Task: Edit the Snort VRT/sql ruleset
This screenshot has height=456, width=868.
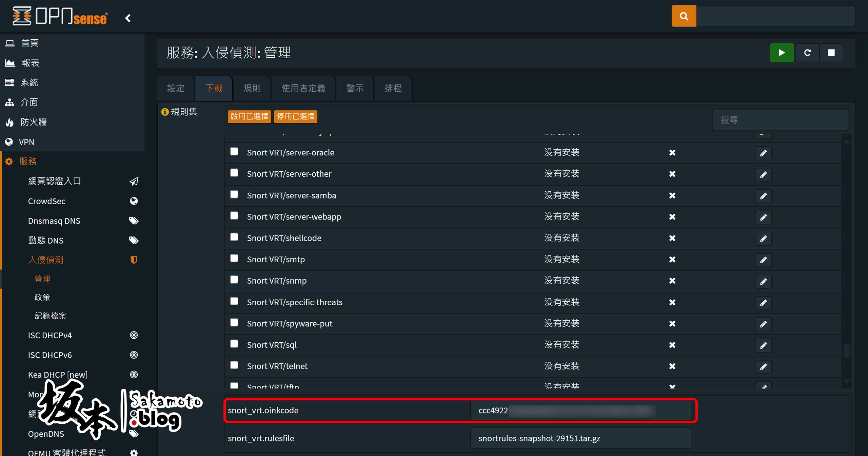Action: pos(763,345)
